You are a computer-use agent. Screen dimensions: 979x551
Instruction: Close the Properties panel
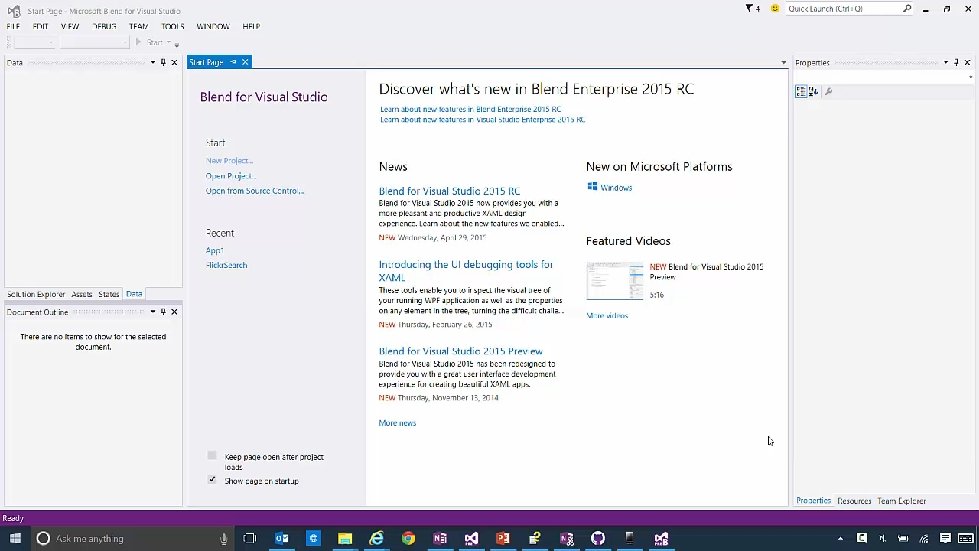tap(967, 62)
